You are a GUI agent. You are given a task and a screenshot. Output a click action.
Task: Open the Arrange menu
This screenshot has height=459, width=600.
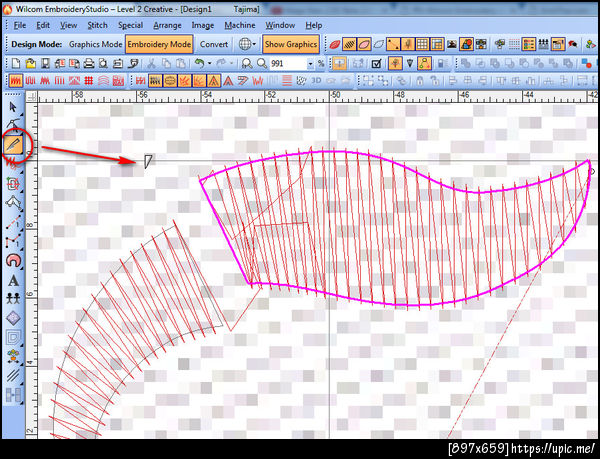point(167,25)
